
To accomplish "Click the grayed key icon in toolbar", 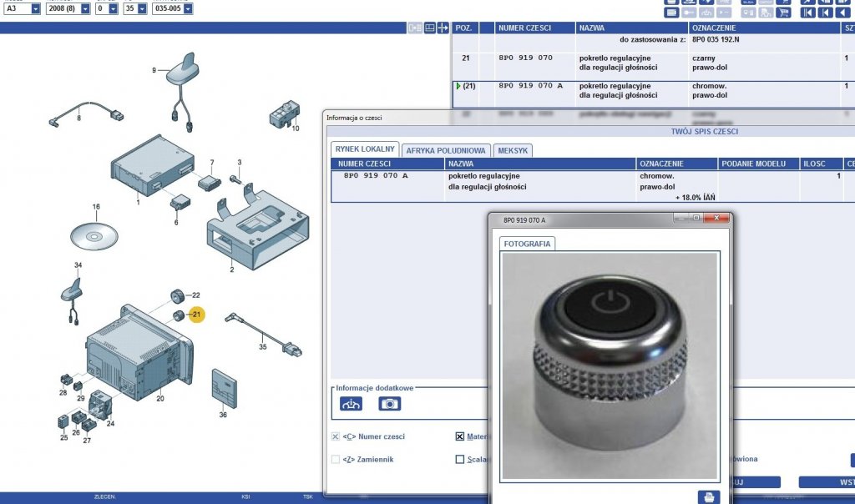I will [689, 12].
